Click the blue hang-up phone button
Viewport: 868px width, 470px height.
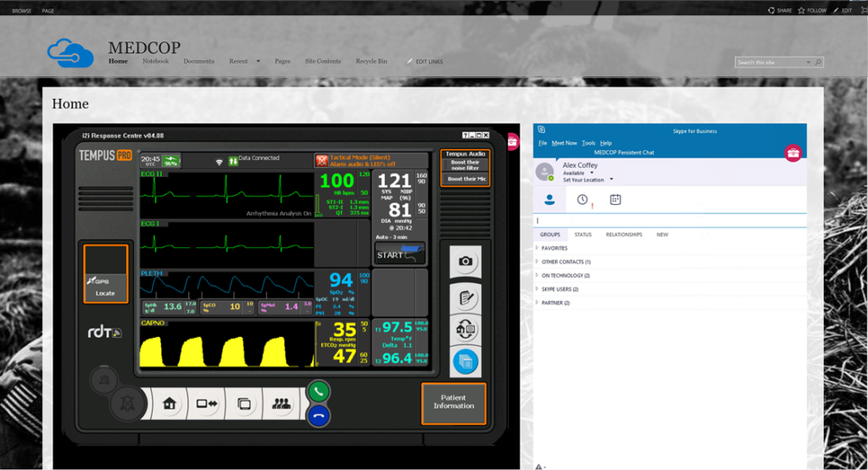point(319,416)
